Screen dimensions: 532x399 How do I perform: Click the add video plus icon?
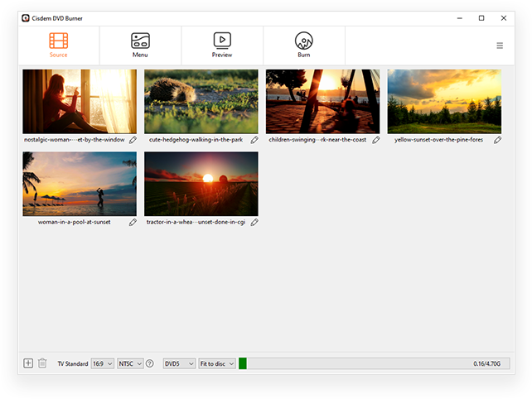(28, 363)
